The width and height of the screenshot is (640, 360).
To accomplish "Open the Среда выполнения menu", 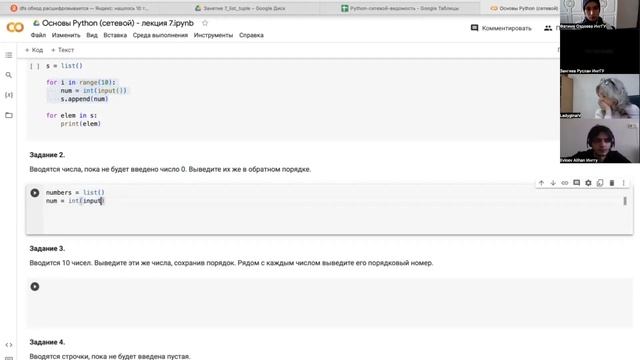I will coord(160,35).
